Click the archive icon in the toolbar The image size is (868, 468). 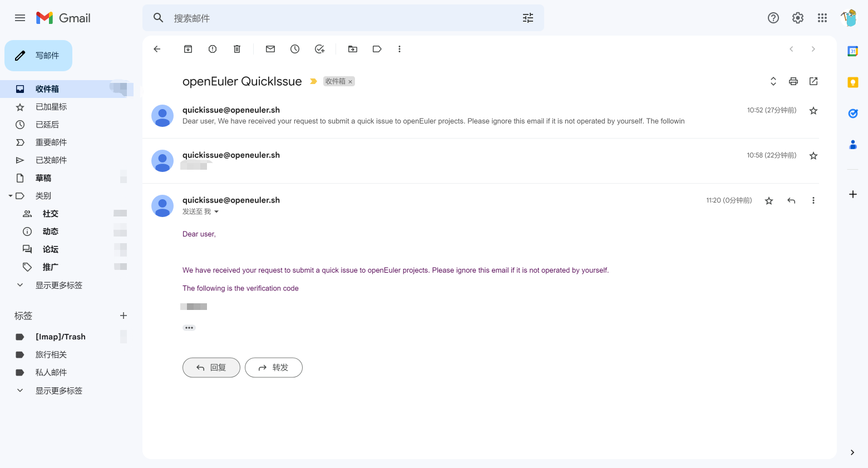click(x=188, y=49)
